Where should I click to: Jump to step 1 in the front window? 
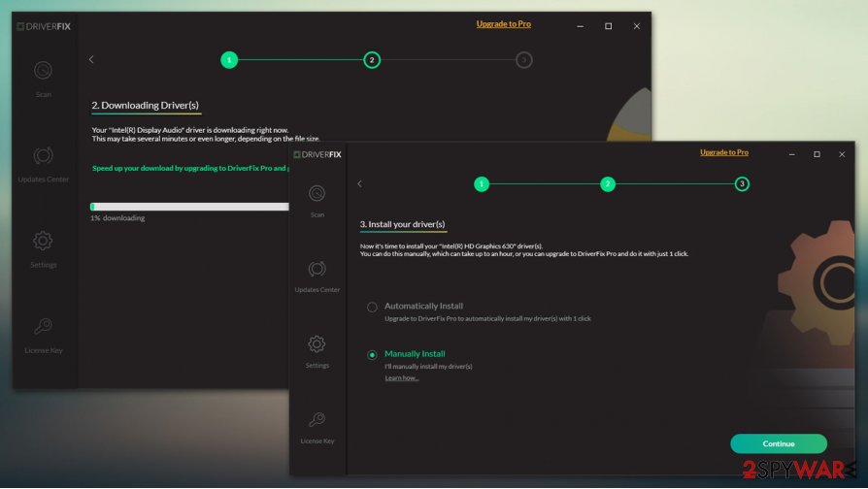(x=482, y=183)
